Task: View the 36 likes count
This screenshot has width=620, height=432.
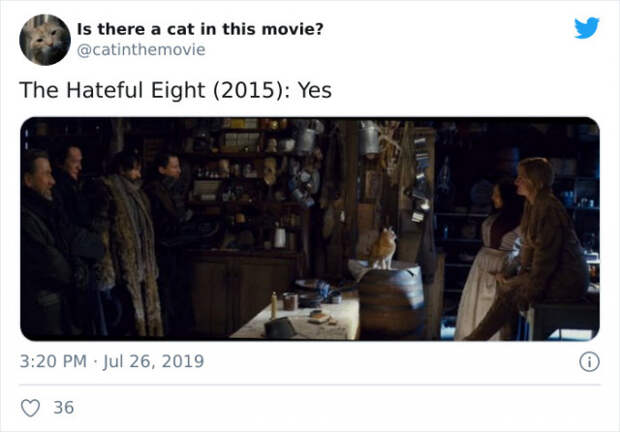Action: tap(64, 408)
